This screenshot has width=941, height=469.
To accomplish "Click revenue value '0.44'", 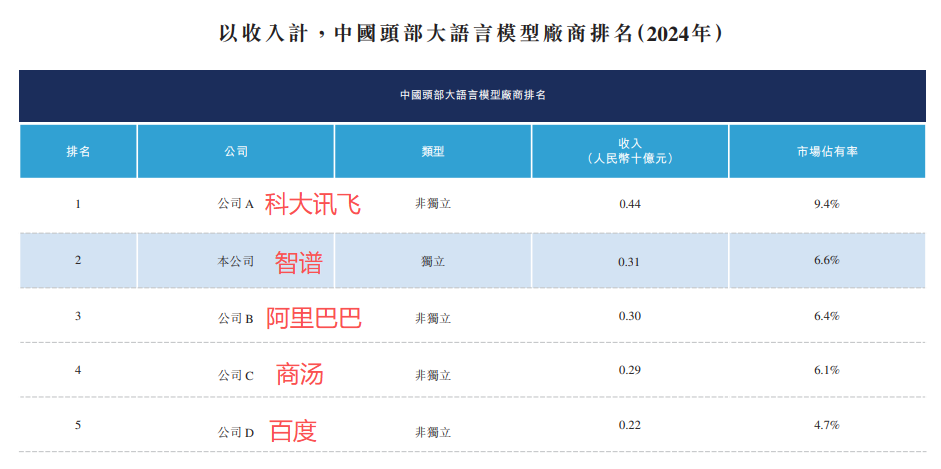I will pyautogui.click(x=630, y=205).
